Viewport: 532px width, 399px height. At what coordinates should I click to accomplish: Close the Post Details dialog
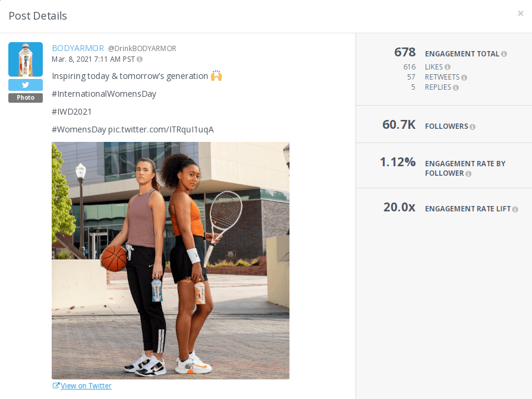[522, 12]
